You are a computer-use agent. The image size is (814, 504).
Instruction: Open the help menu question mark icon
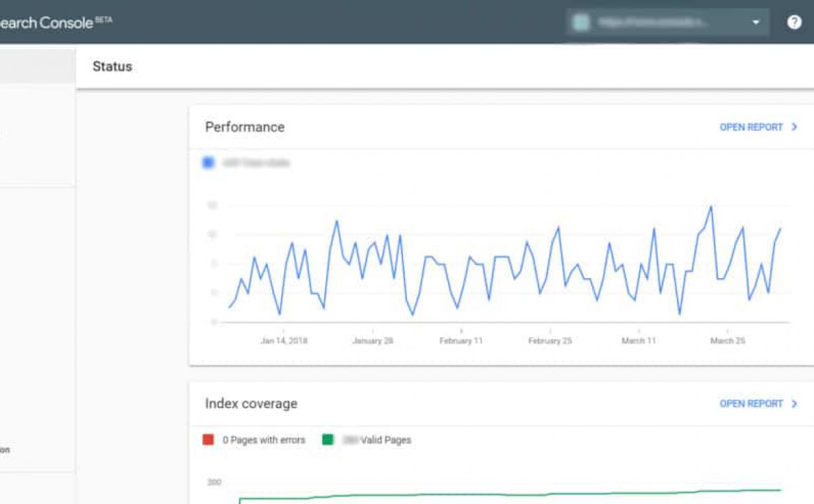[794, 22]
